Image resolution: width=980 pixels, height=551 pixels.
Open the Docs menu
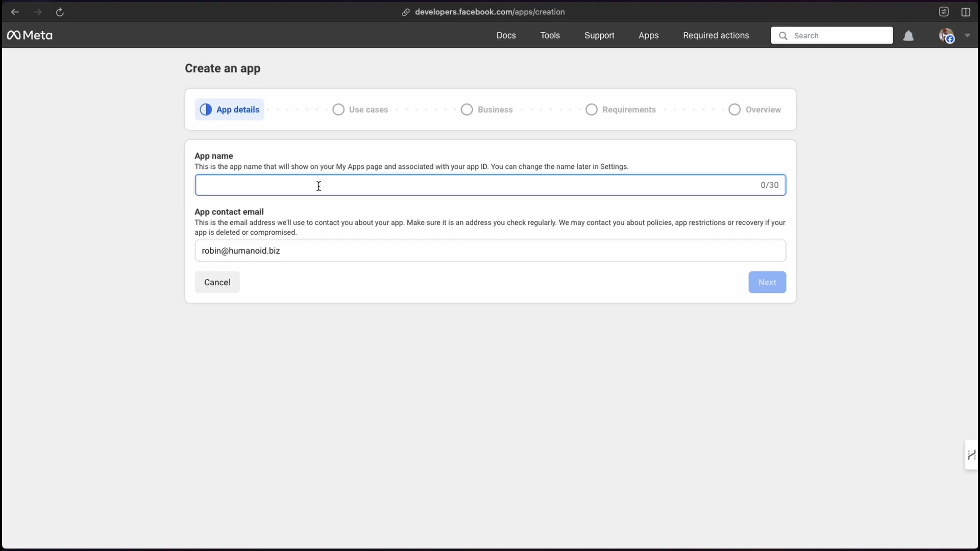[506, 35]
